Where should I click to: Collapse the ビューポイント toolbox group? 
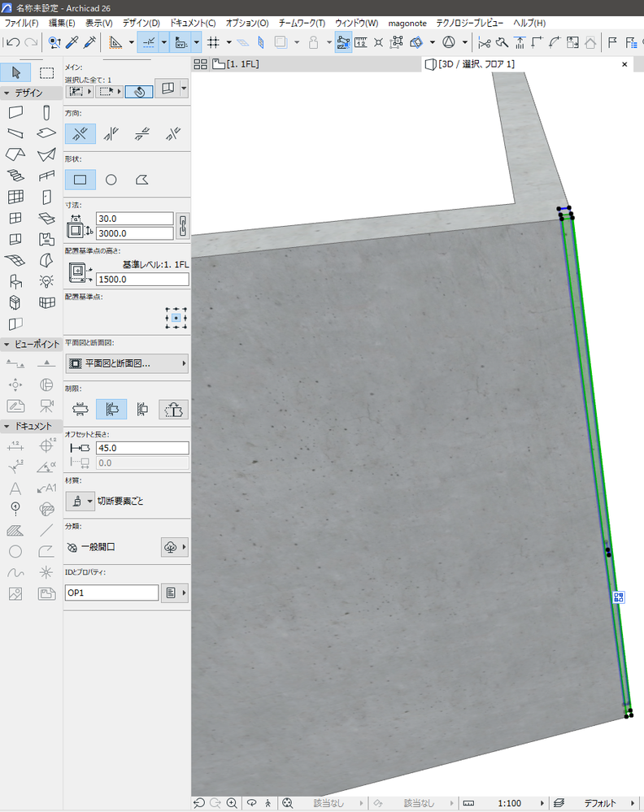click(7, 344)
